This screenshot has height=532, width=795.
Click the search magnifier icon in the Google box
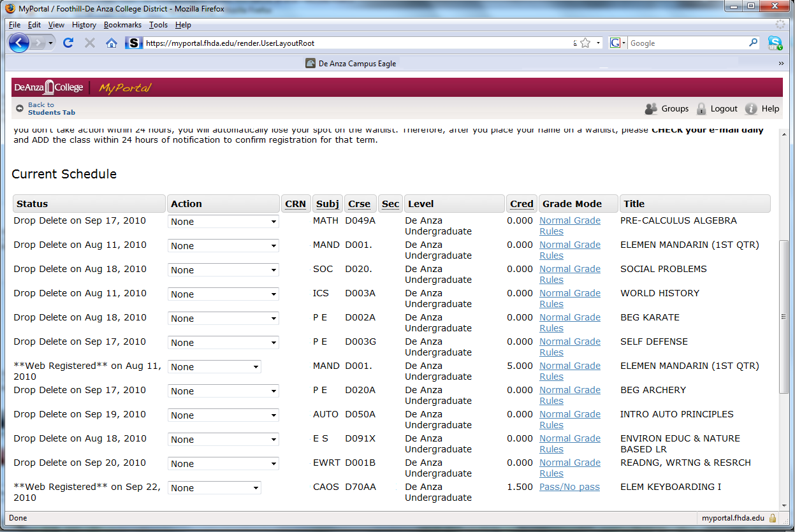click(x=753, y=43)
